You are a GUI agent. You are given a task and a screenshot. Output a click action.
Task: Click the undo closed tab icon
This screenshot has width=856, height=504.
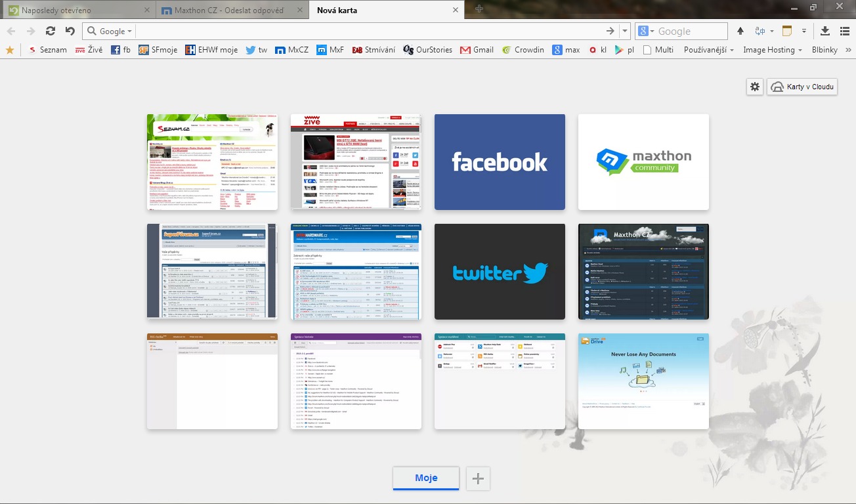pyautogui.click(x=70, y=31)
